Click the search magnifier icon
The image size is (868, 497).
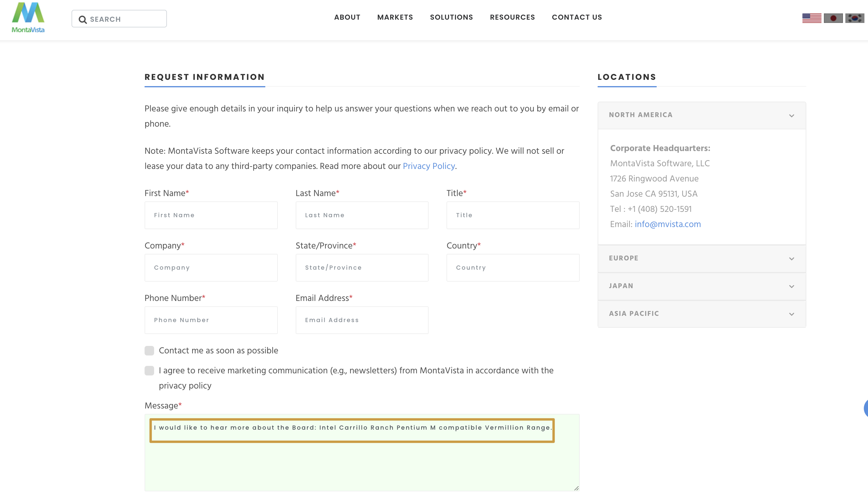tap(83, 19)
